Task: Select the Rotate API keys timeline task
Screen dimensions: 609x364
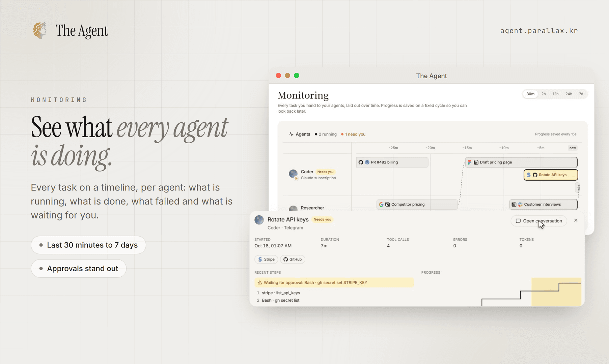Action: click(x=551, y=175)
